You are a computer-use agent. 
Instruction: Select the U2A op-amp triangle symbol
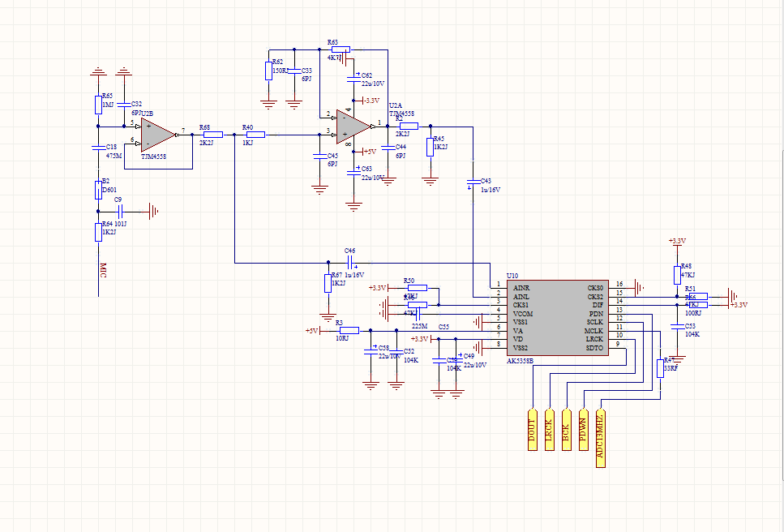[x=353, y=125]
